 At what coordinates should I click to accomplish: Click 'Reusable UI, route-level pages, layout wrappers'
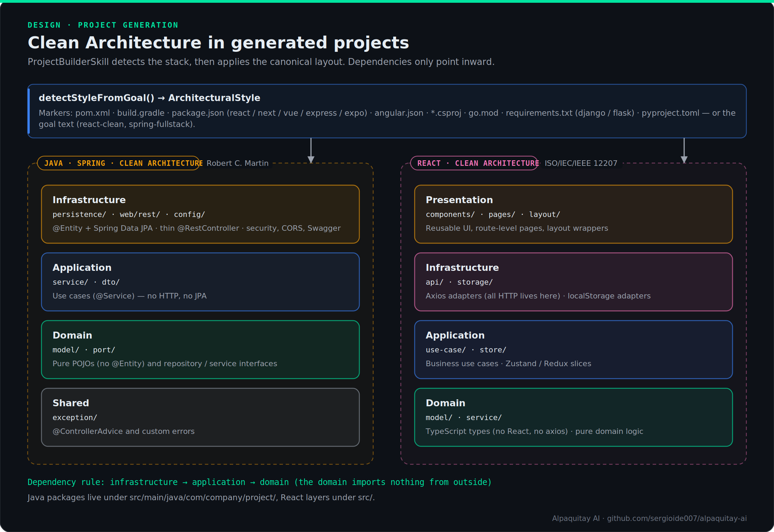click(x=517, y=228)
